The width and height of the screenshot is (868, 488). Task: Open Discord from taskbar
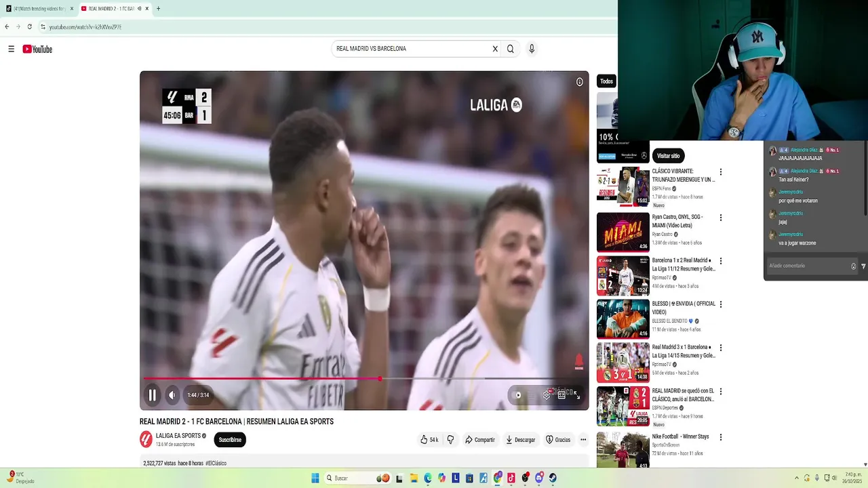pyautogui.click(x=539, y=478)
